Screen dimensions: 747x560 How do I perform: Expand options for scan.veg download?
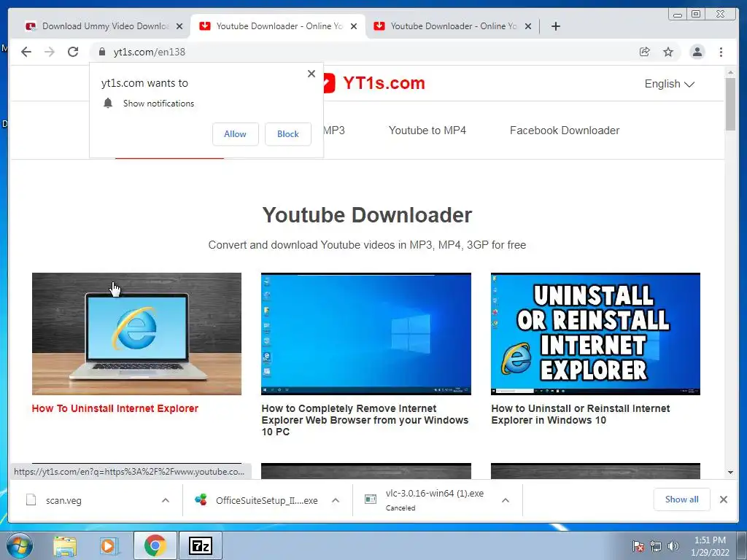click(166, 500)
